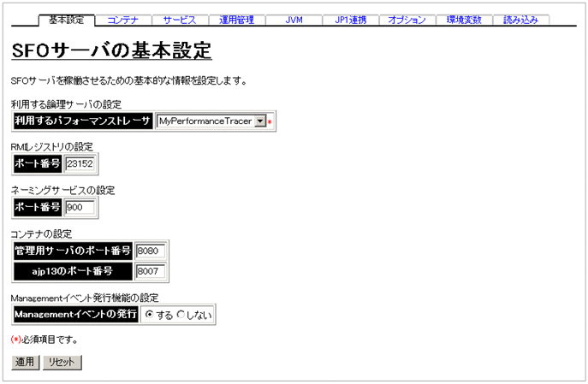Click the コンテナの設定 section title
Viewport: 588px width, 384px height.
[41, 234]
